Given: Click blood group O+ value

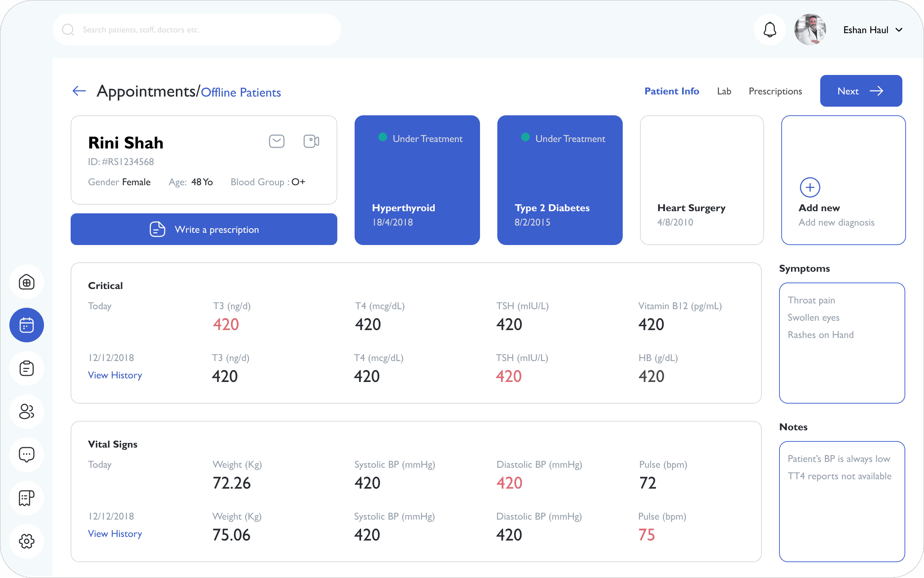Looking at the screenshot, I should click(298, 182).
